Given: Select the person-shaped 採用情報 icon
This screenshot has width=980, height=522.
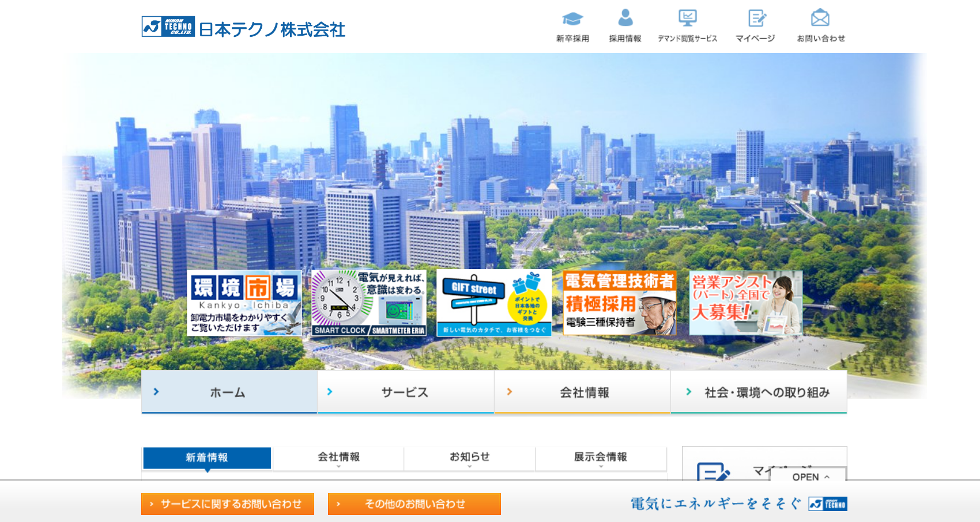Looking at the screenshot, I should click(x=625, y=18).
